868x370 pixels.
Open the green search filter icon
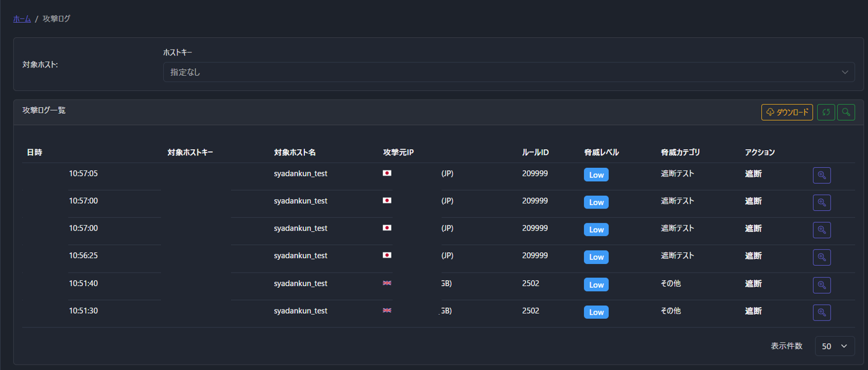coord(846,112)
